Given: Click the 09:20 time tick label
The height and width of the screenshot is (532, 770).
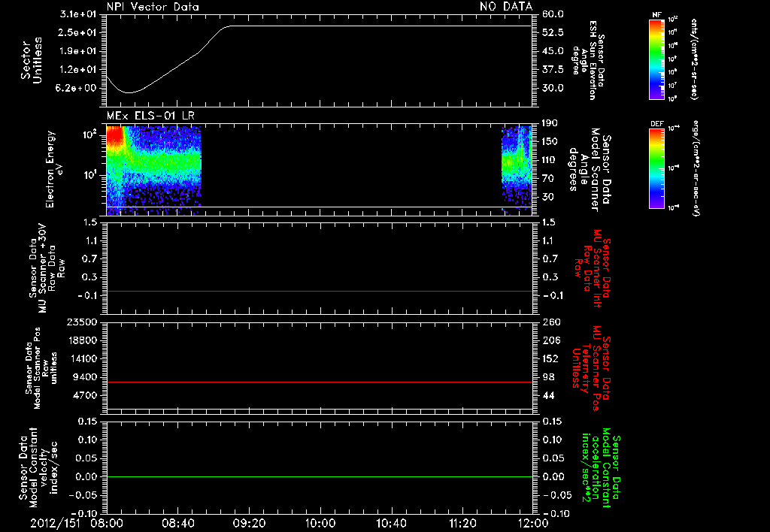Looking at the screenshot, I should [249, 524].
